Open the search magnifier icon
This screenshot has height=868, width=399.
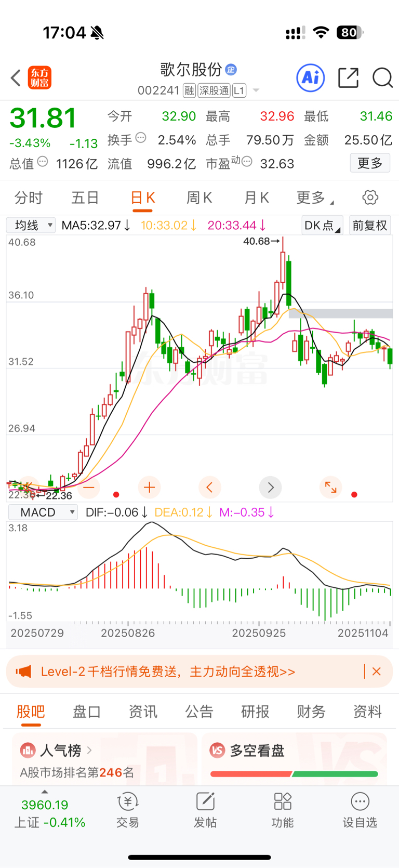382,78
